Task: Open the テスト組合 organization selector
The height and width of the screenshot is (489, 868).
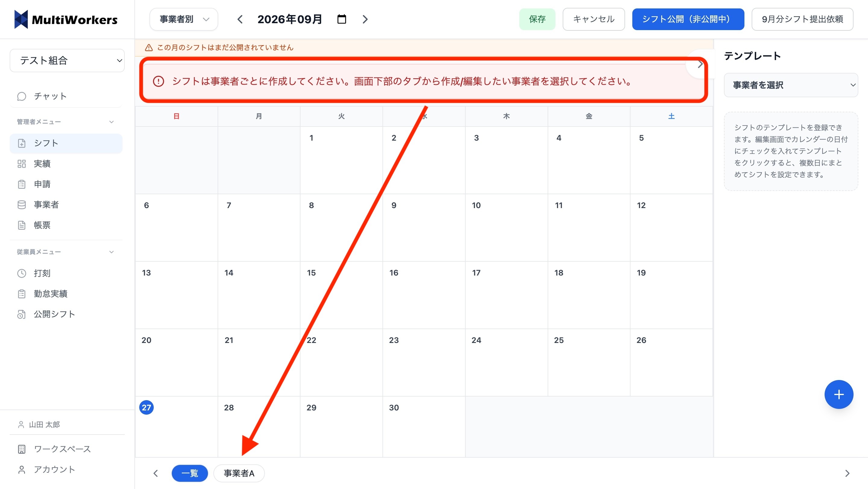Action: point(67,61)
